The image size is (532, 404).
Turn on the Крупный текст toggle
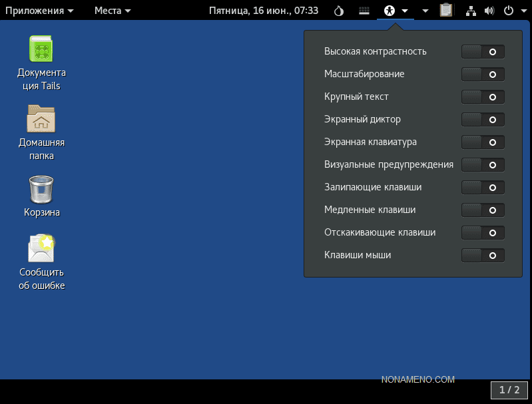(x=482, y=97)
